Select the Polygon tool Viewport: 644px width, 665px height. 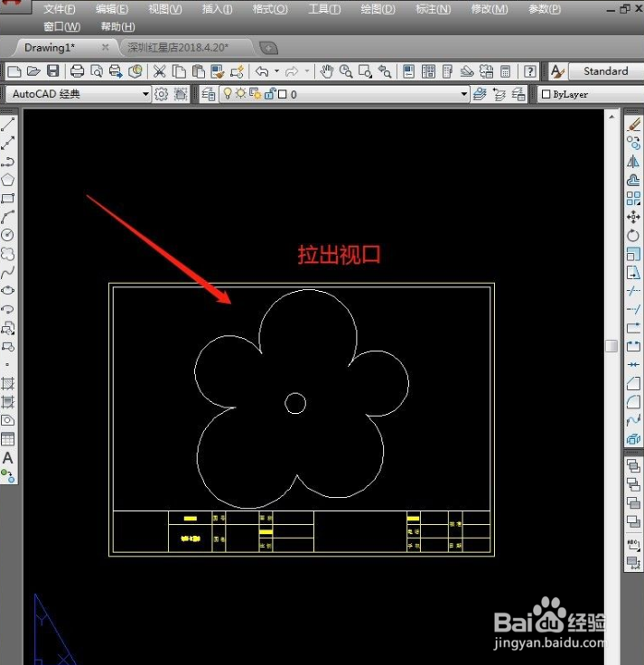(x=7, y=180)
